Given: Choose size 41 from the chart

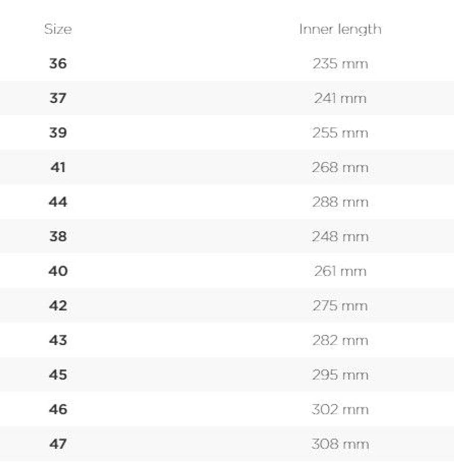Looking at the screenshot, I should tap(58, 168).
